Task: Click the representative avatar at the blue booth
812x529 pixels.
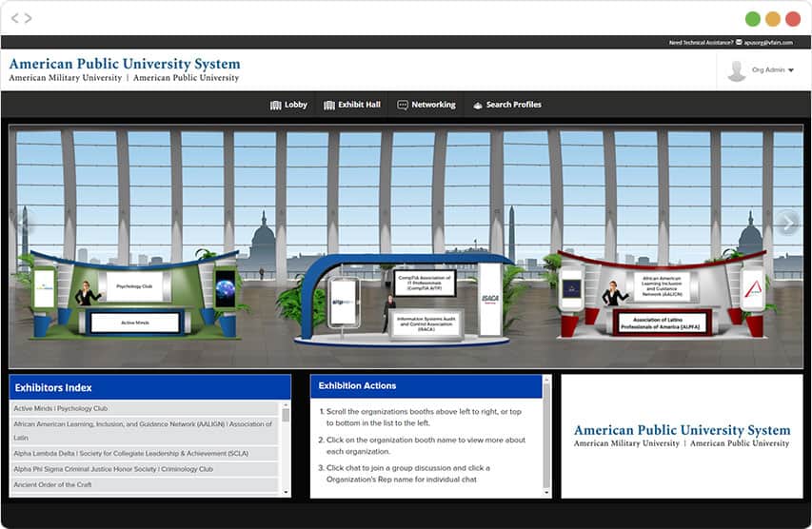Action: pos(388,314)
